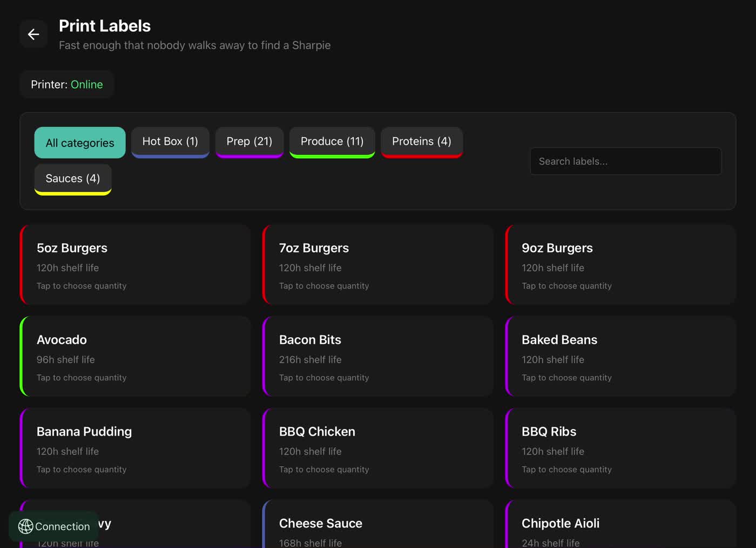This screenshot has height=548, width=756.
Task: Click the 96h shelf life text
Action: [x=65, y=359]
